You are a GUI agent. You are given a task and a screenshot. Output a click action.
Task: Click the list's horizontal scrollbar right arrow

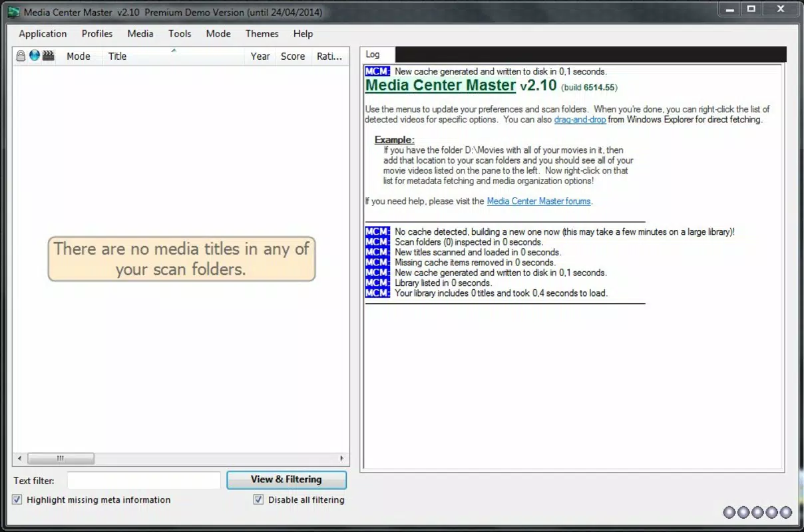342,458
